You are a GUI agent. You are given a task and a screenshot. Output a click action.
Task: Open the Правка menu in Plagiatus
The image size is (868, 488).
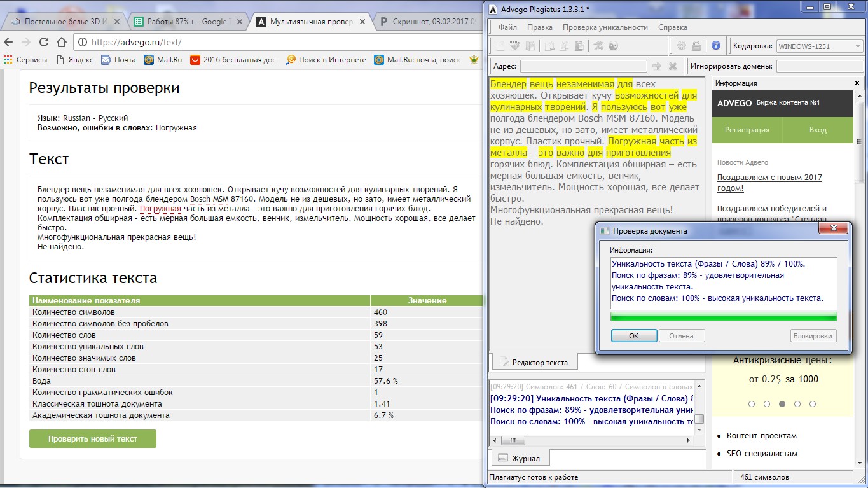(x=540, y=27)
